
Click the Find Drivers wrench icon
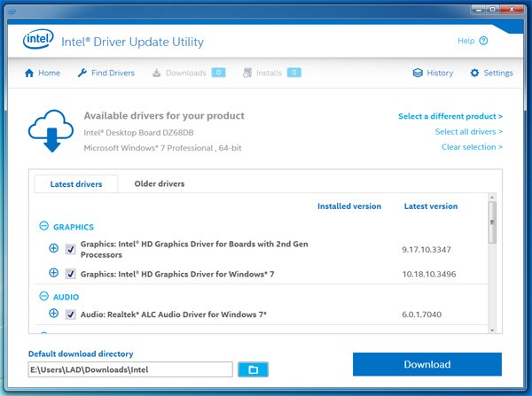click(x=82, y=73)
